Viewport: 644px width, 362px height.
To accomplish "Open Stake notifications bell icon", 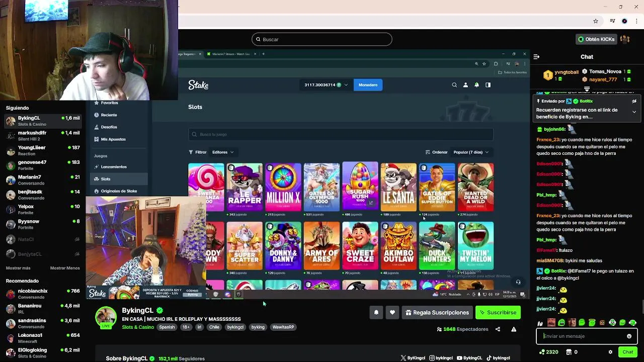I will [476, 85].
